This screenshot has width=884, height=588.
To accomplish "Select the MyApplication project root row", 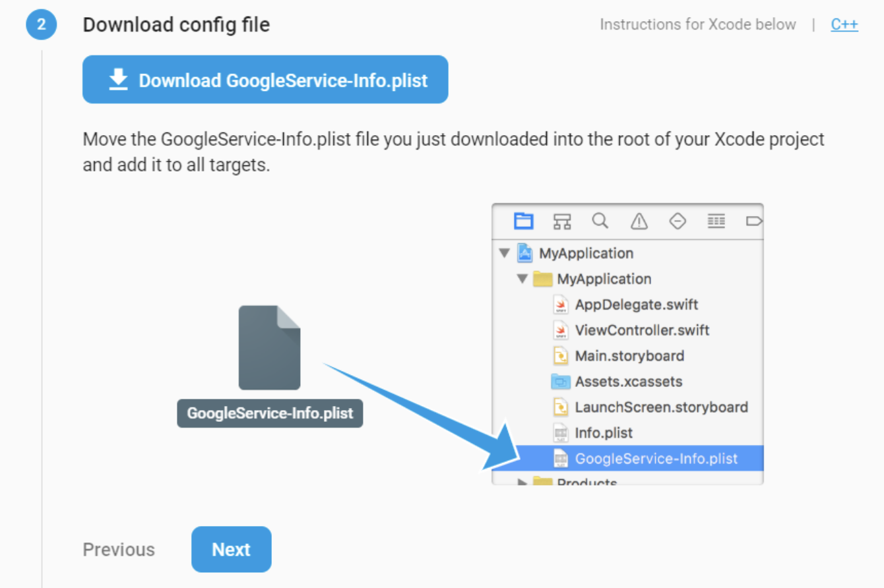I will click(628, 253).
